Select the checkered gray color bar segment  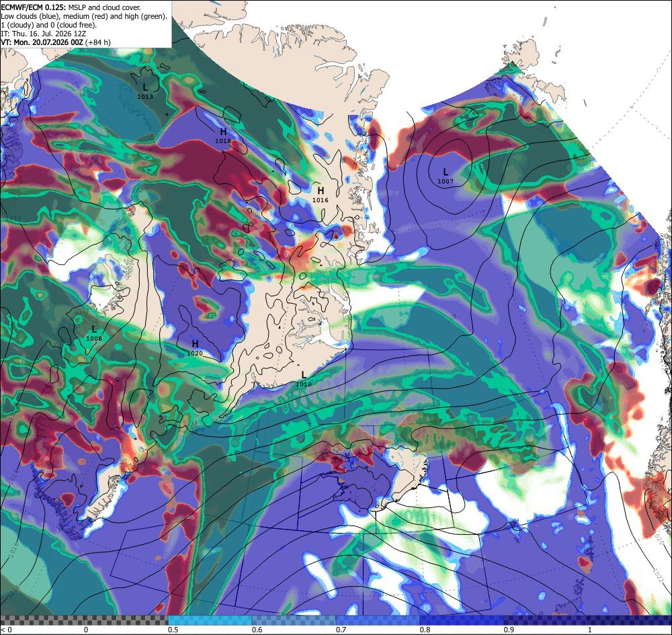84,620
